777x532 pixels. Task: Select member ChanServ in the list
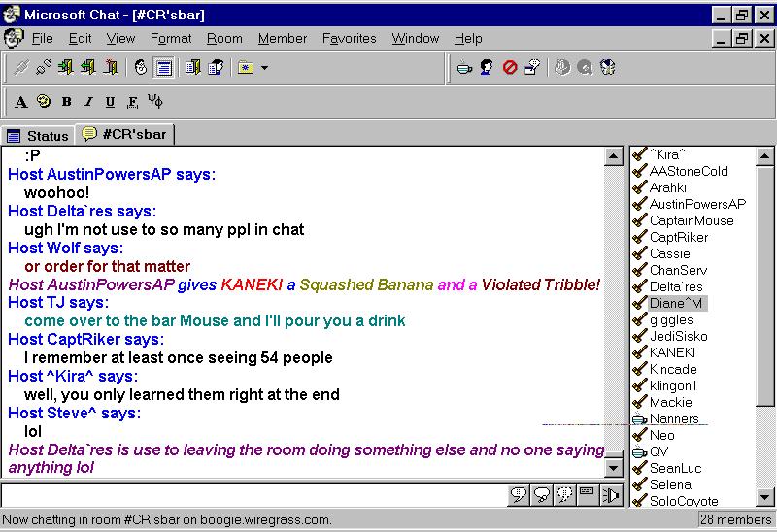pyautogui.click(x=678, y=270)
